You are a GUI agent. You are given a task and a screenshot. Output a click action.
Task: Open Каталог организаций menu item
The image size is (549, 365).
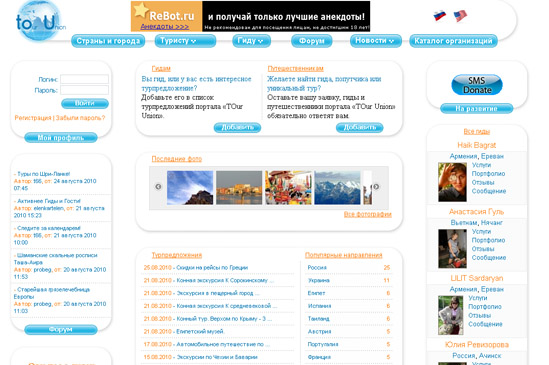coord(453,41)
